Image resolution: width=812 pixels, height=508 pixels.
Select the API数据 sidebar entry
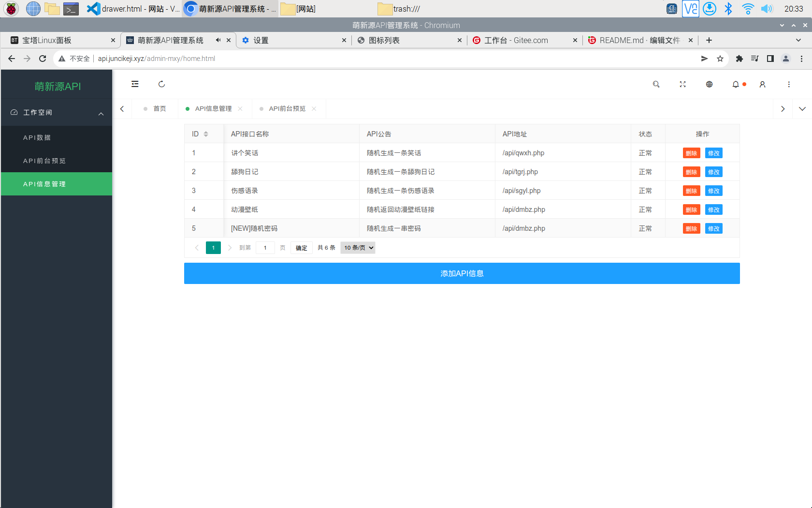pyautogui.click(x=37, y=137)
